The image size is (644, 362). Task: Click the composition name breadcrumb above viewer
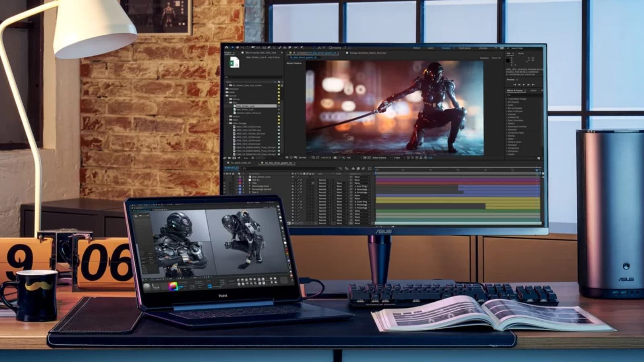(x=304, y=58)
